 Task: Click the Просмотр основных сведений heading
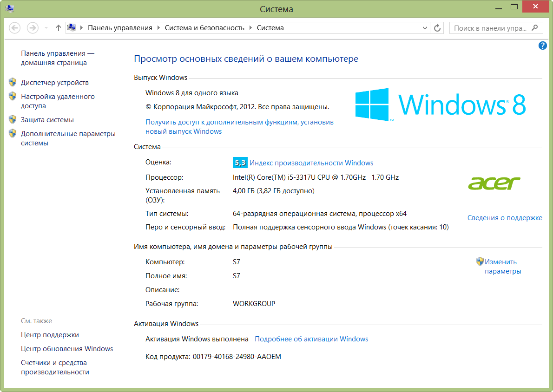coord(246,59)
